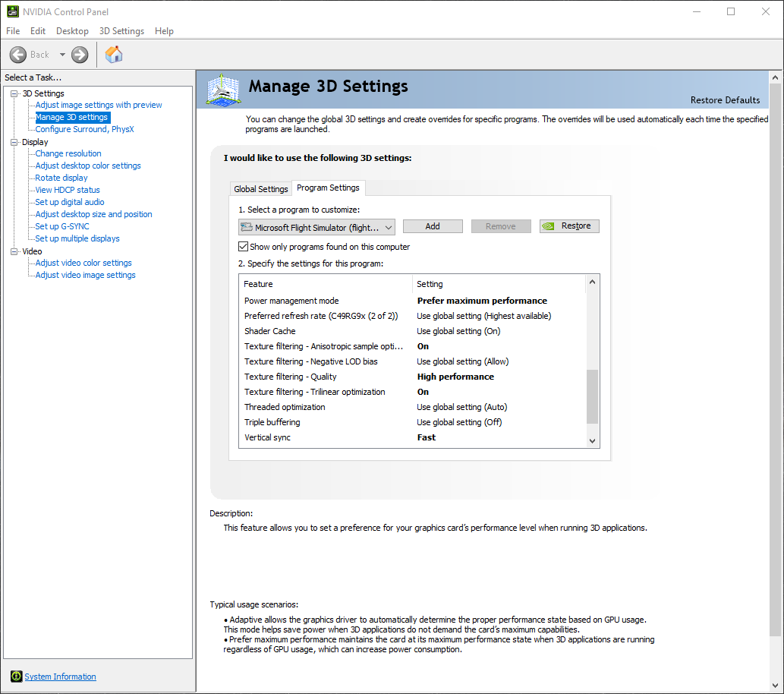Click the Remove button
The image size is (784, 694).
[500, 226]
